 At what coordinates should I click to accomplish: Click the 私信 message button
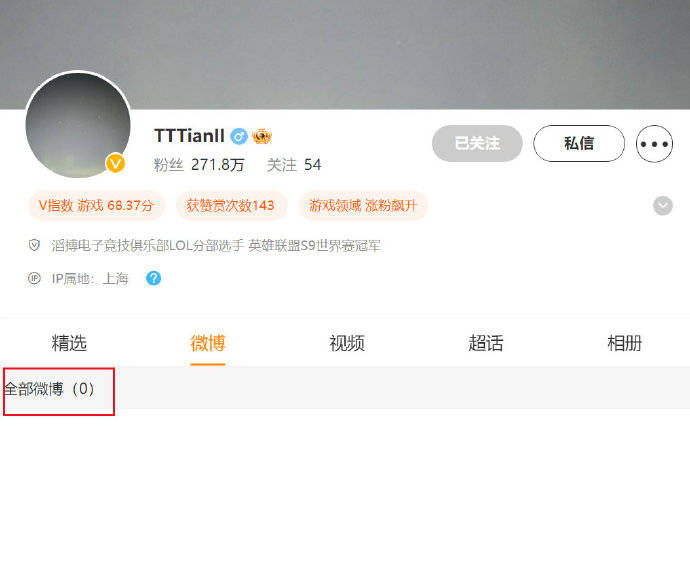point(579,143)
